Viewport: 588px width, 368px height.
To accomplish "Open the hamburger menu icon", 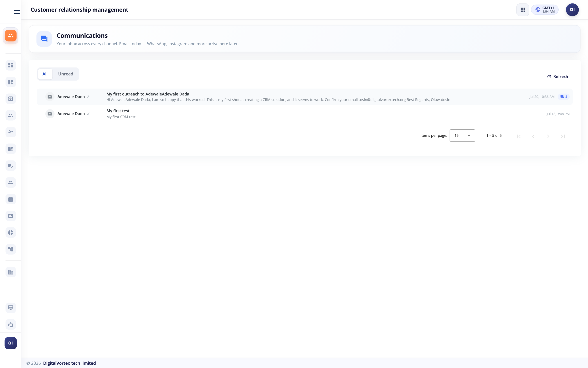I will coord(17,12).
